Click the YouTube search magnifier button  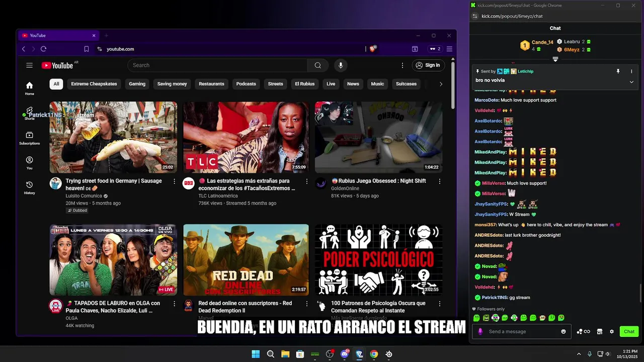317,65
